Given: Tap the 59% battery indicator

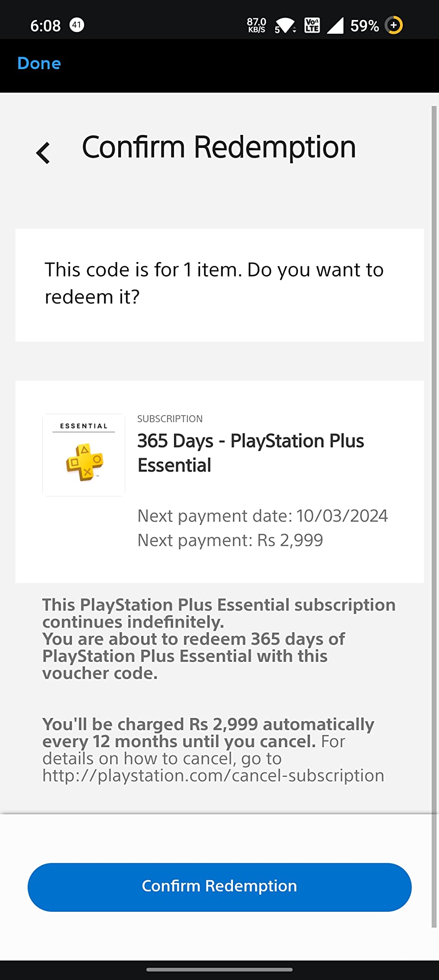Looking at the screenshot, I should coord(364,26).
